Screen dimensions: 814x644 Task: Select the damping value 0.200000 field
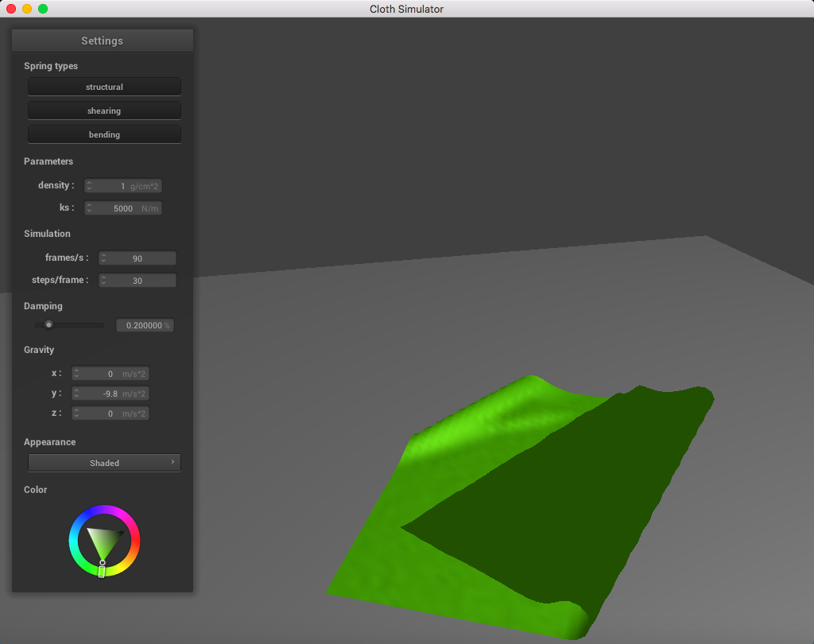tap(145, 325)
